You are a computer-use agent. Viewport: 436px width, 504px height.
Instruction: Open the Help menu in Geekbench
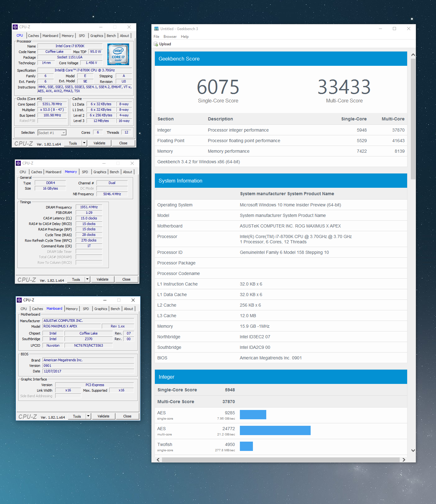pos(185,37)
